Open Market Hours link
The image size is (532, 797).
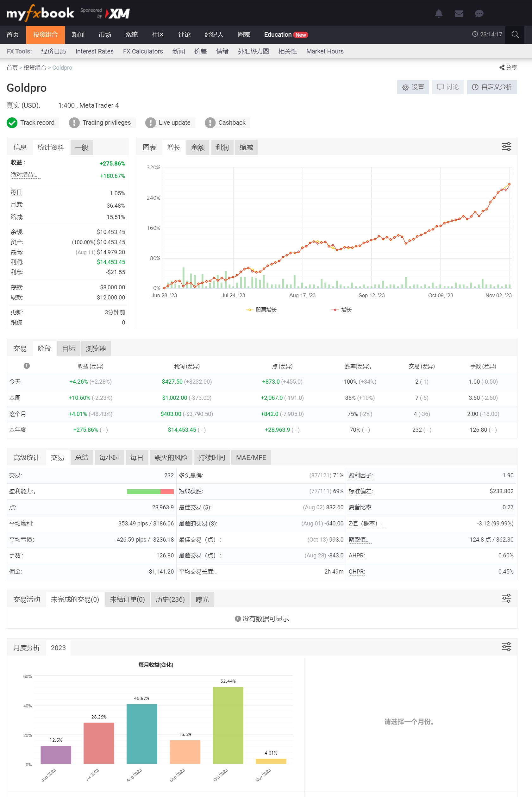click(x=325, y=51)
